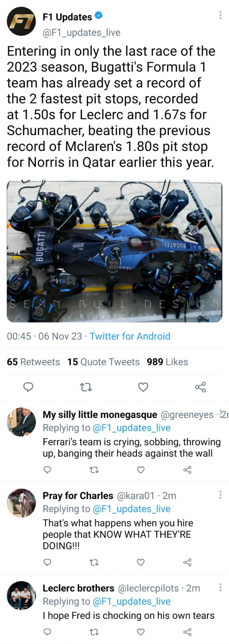229x644 pixels.
Task: Open more options for the main tweet
Action: [x=220, y=15]
